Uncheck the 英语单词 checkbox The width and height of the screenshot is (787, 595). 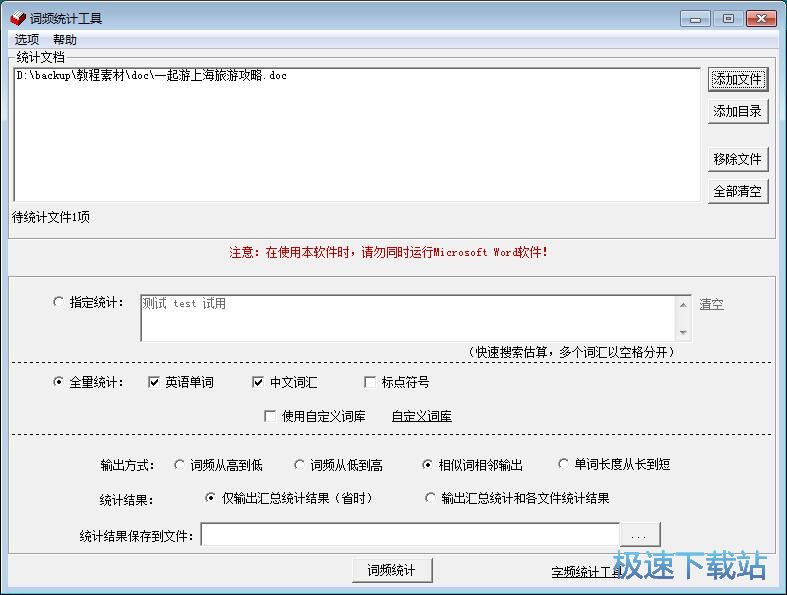(x=154, y=382)
